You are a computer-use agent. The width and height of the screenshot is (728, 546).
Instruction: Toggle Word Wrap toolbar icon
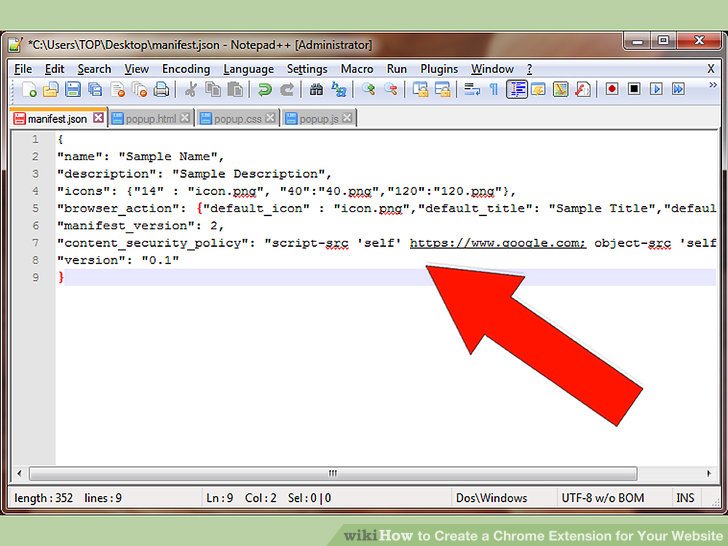click(x=472, y=89)
